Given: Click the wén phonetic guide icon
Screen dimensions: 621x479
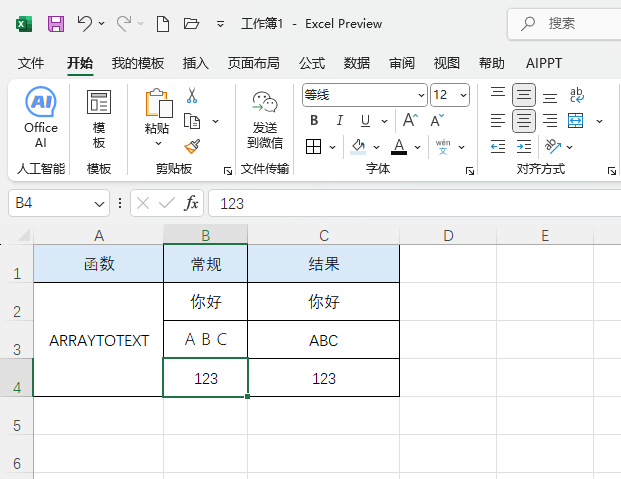Looking at the screenshot, I should click(443, 147).
